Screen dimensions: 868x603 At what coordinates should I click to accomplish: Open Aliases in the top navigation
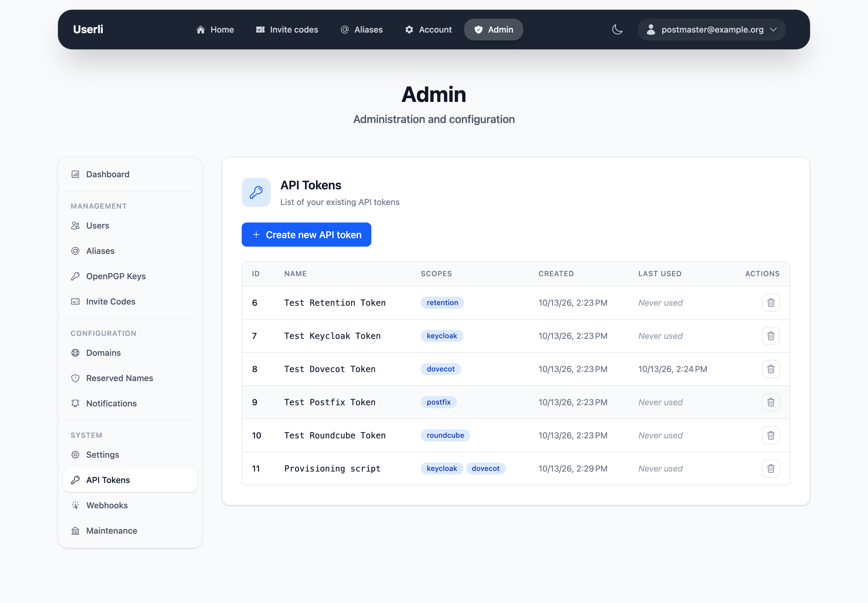[x=361, y=30]
